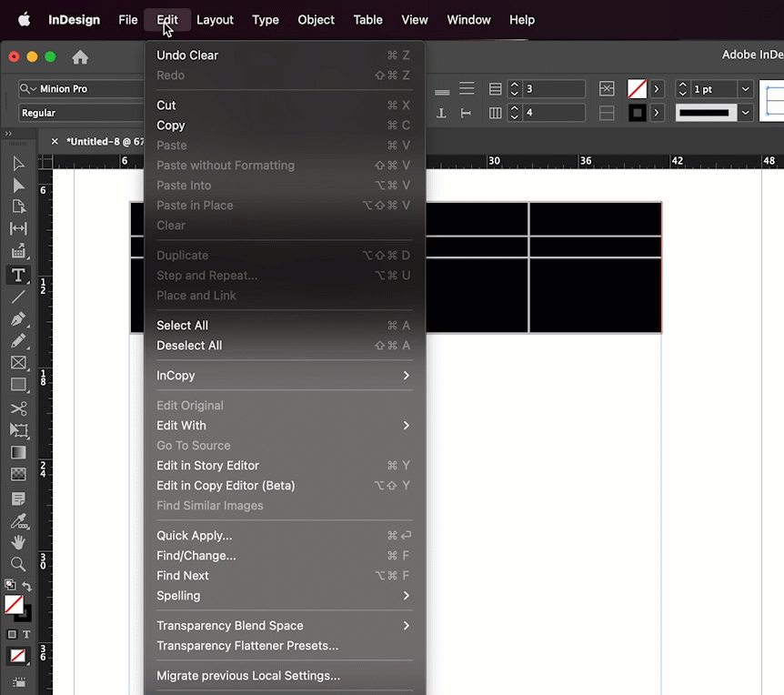This screenshot has height=695, width=784.
Task: Click the Home icon
Action: point(80,57)
